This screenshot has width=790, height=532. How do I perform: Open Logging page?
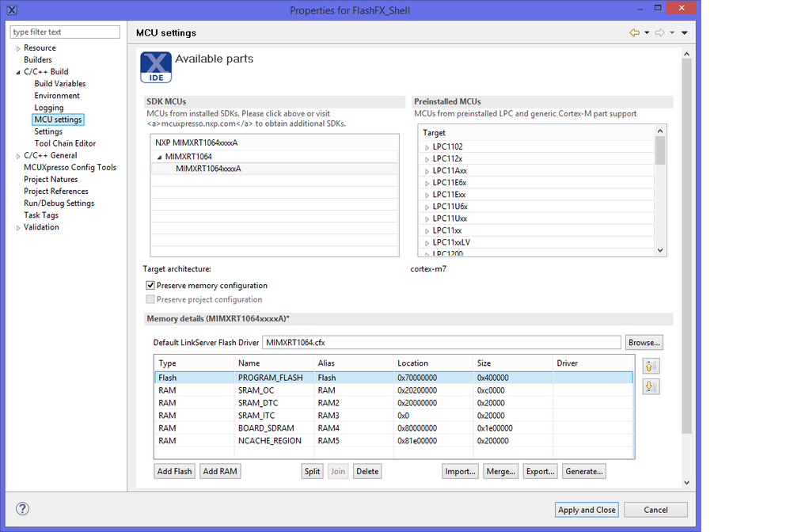(49, 108)
